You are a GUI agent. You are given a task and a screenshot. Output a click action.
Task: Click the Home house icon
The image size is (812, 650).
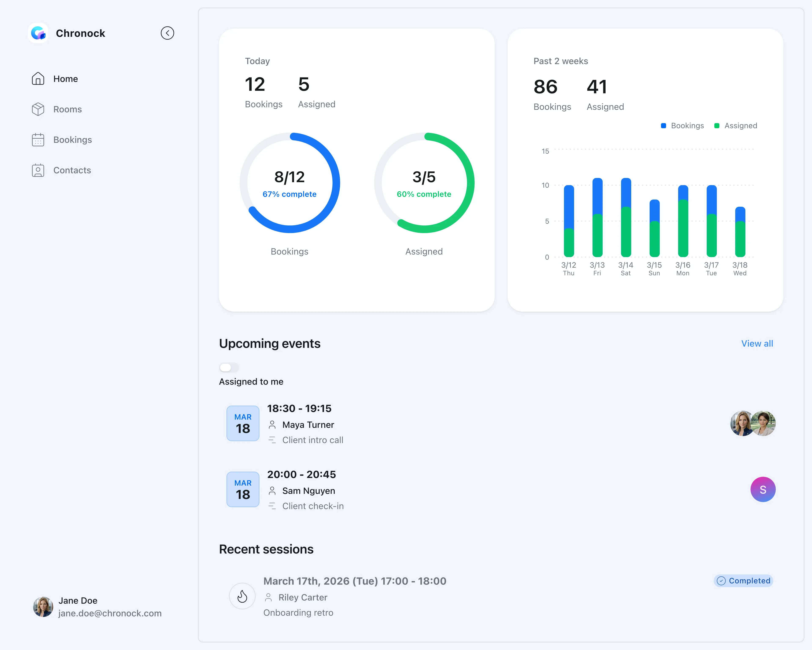(x=38, y=79)
